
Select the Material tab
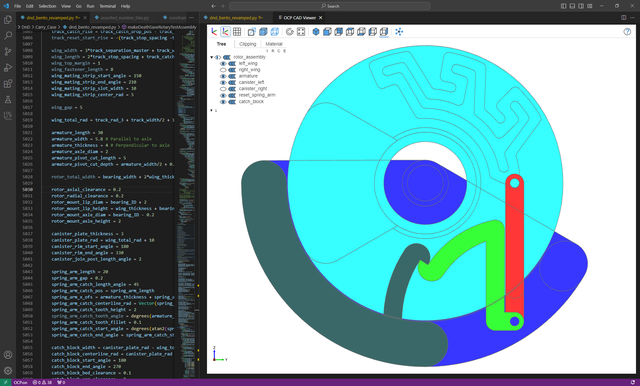click(274, 44)
